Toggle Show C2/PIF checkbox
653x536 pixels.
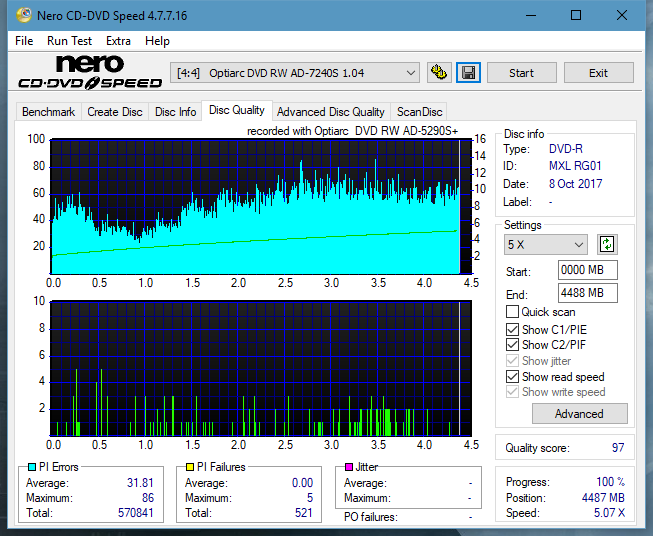pyautogui.click(x=512, y=345)
